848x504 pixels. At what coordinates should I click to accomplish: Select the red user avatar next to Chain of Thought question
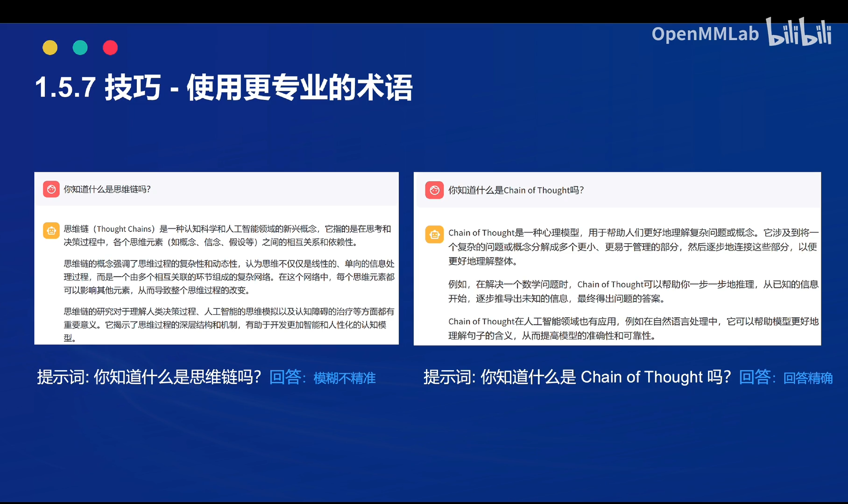pos(434,190)
